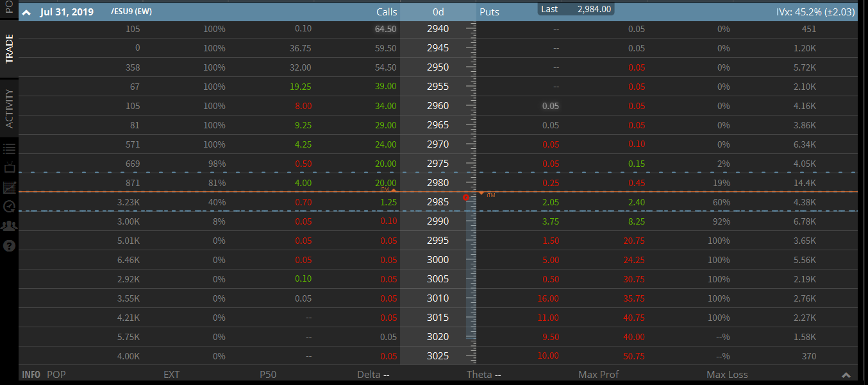Open the TV live video icon

point(9,168)
